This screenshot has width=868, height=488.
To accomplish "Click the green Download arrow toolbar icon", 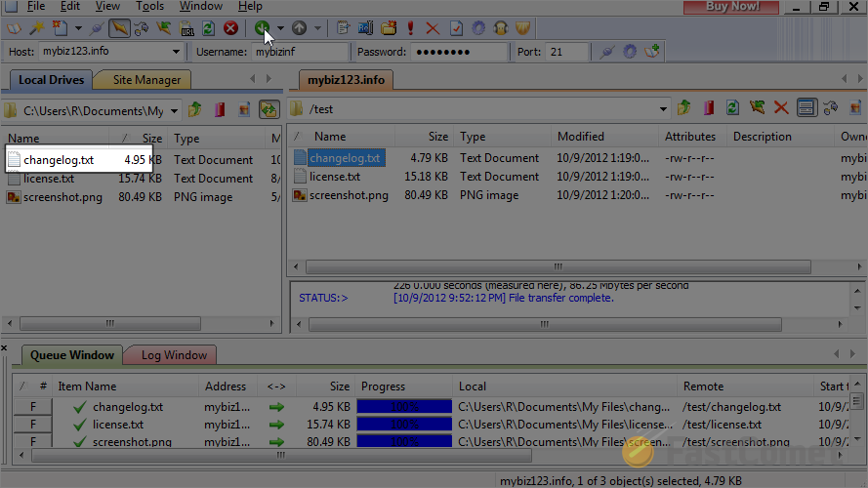I will tap(263, 27).
